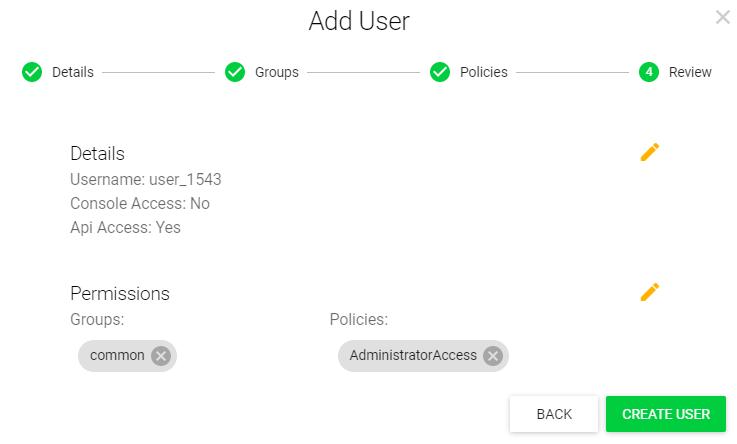Image resolution: width=737 pixels, height=444 pixels.
Task: Remove the AdministratorAccess policy chip
Action: [x=492, y=356]
